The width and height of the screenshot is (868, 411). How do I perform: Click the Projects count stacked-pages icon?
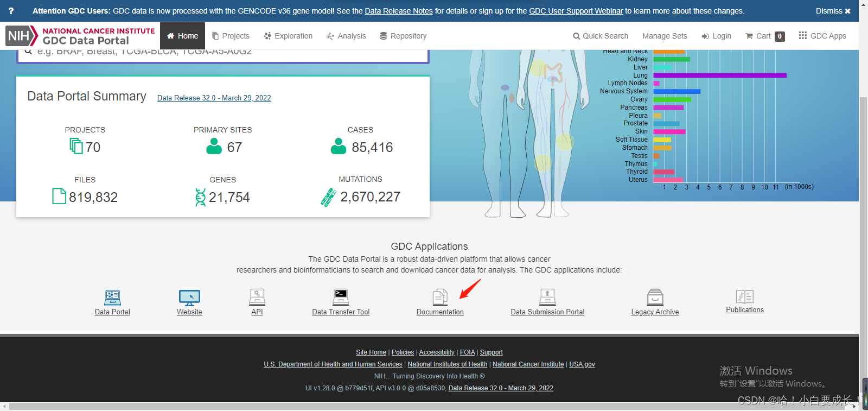[x=76, y=146]
